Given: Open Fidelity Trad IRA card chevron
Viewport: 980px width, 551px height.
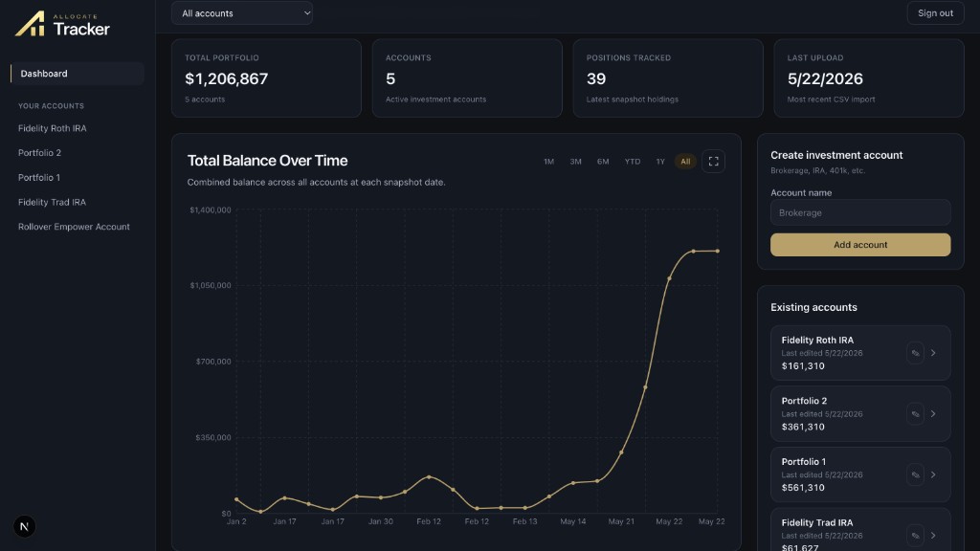Looking at the screenshot, I should tap(933, 536).
